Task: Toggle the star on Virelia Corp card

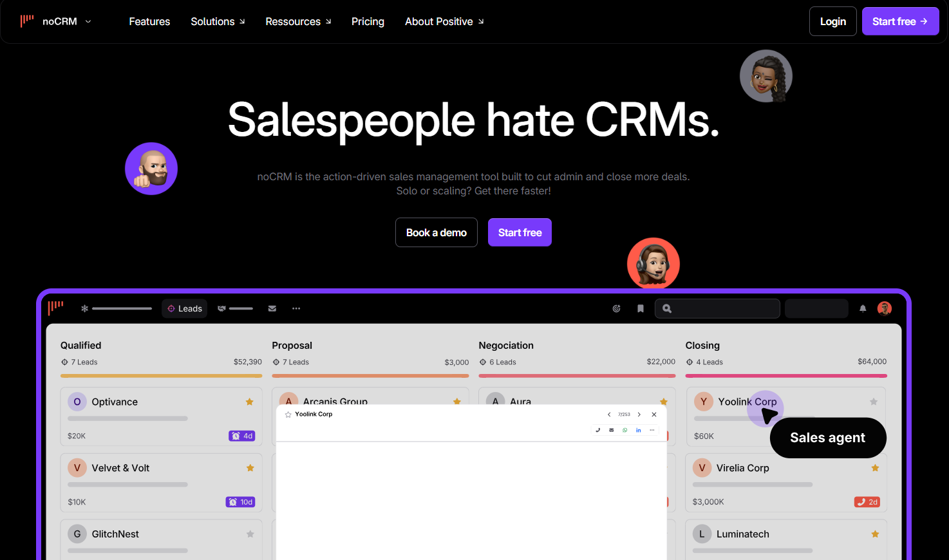Action: (875, 468)
